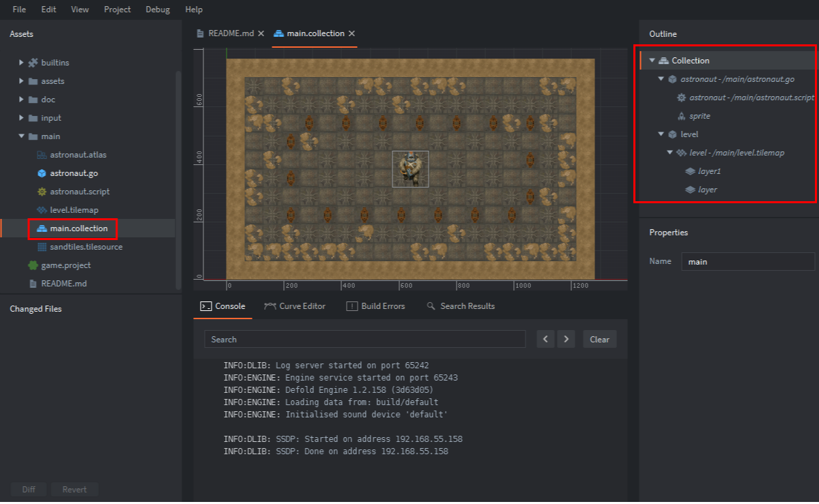Close the README.md tab
Image resolution: width=819 pixels, height=504 pixels.
261,33
